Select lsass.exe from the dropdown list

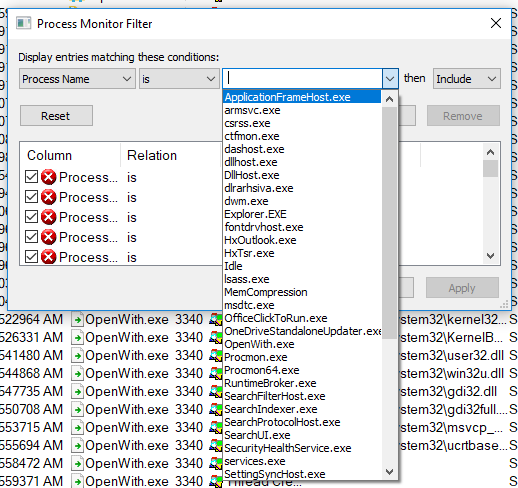[x=302, y=279]
